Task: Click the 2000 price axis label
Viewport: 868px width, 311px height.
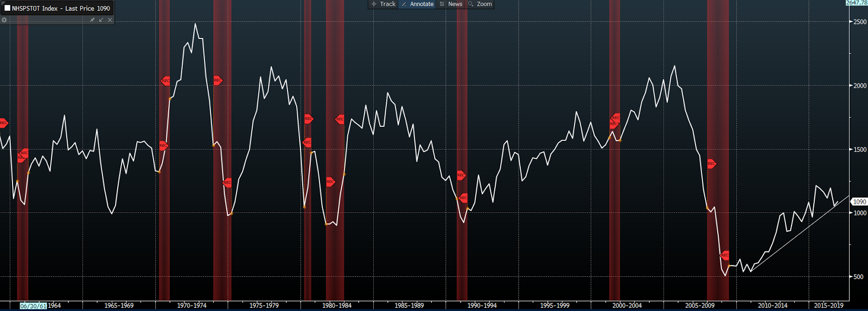Action: tap(860, 86)
